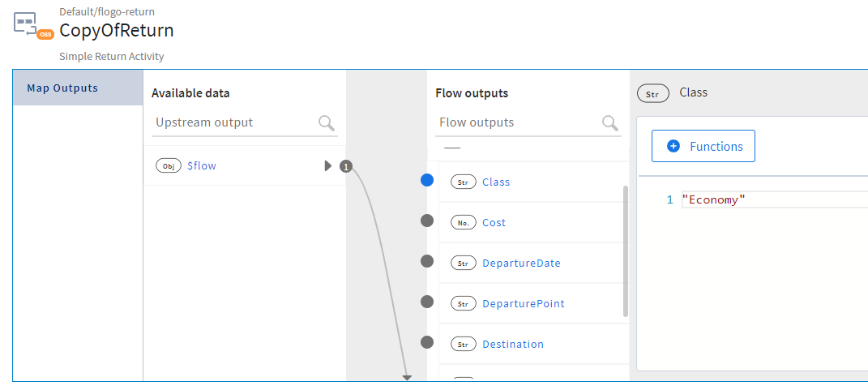This screenshot has height=390, width=868.
Task: Click the Str badge next to Class
Action: point(463,182)
